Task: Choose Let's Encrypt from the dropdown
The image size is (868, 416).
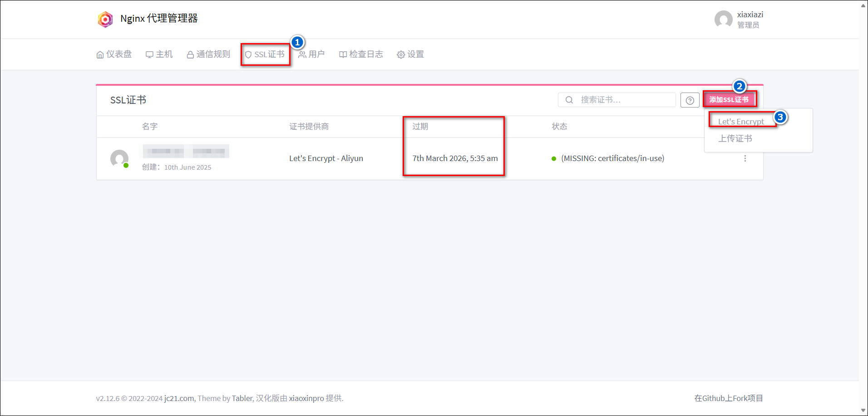Action: tap(741, 122)
